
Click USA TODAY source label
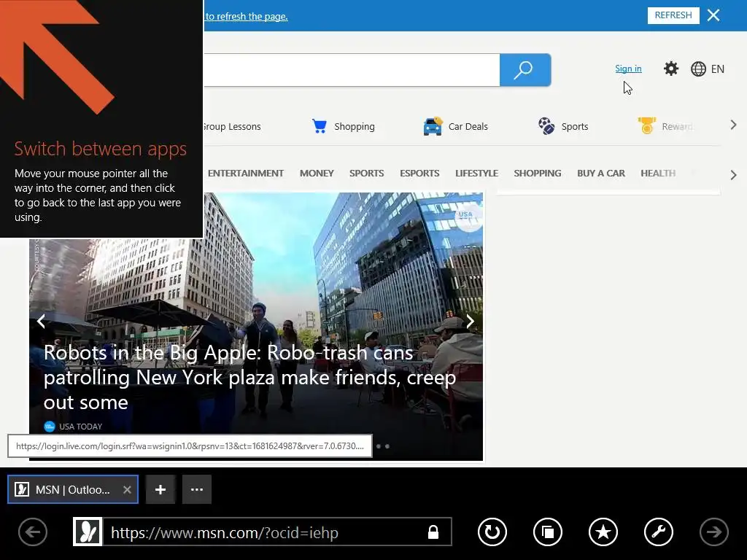pos(80,427)
